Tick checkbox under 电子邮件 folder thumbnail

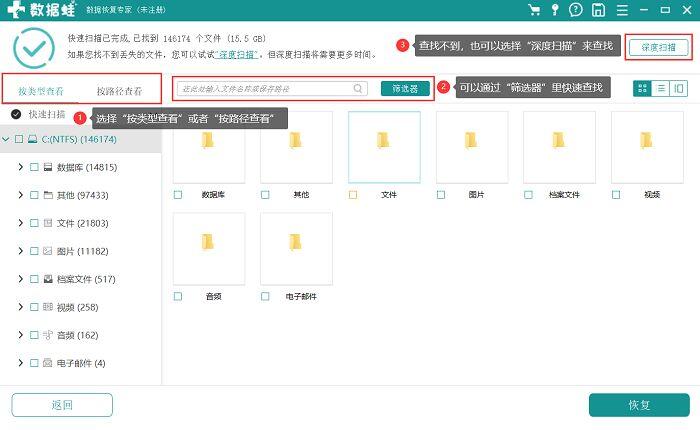coord(265,296)
